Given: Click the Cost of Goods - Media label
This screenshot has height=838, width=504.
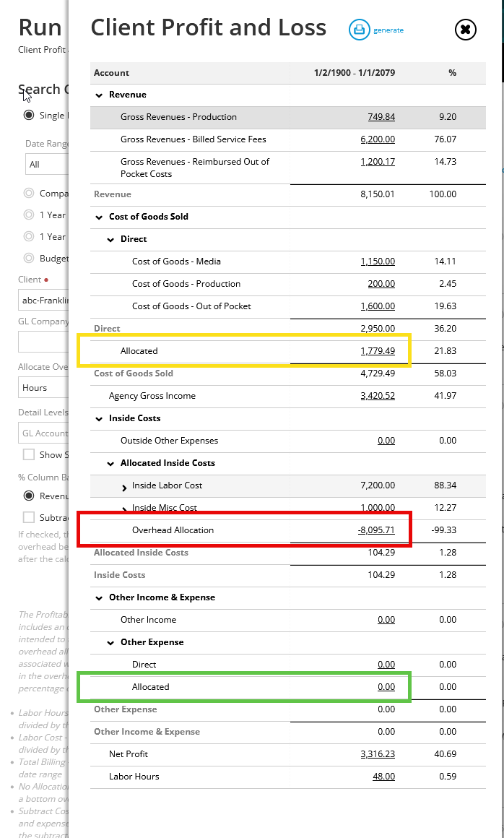Looking at the screenshot, I should click(176, 262).
